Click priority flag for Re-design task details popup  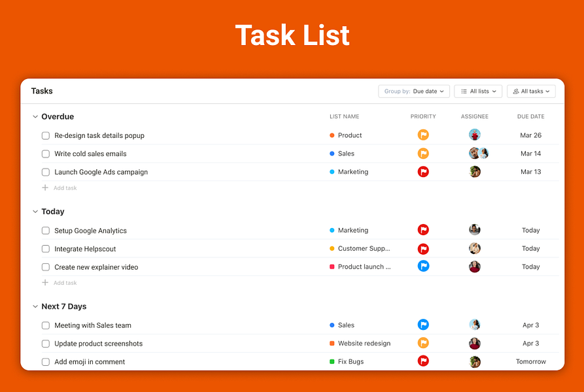coord(423,135)
